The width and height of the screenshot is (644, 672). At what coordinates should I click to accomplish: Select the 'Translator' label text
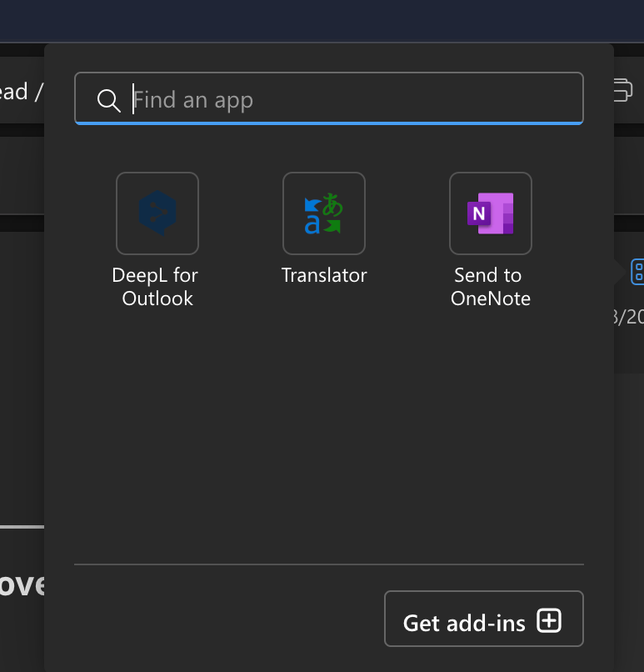pyautogui.click(x=324, y=275)
